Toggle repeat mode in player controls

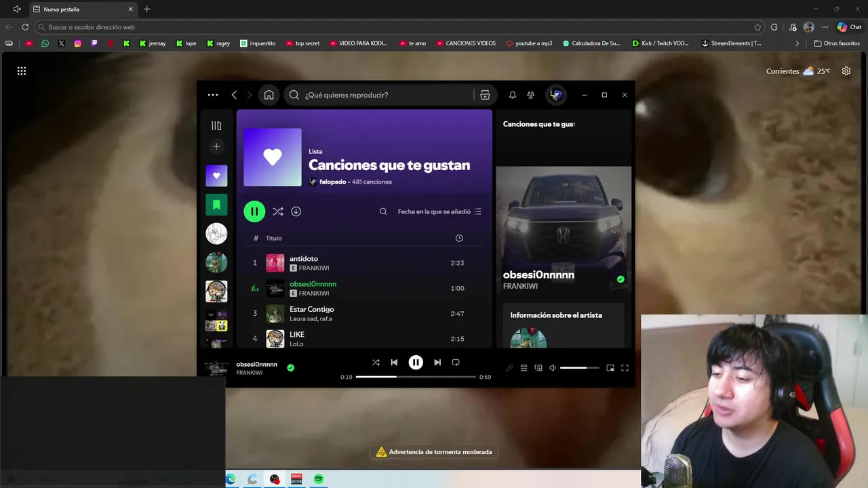(456, 363)
